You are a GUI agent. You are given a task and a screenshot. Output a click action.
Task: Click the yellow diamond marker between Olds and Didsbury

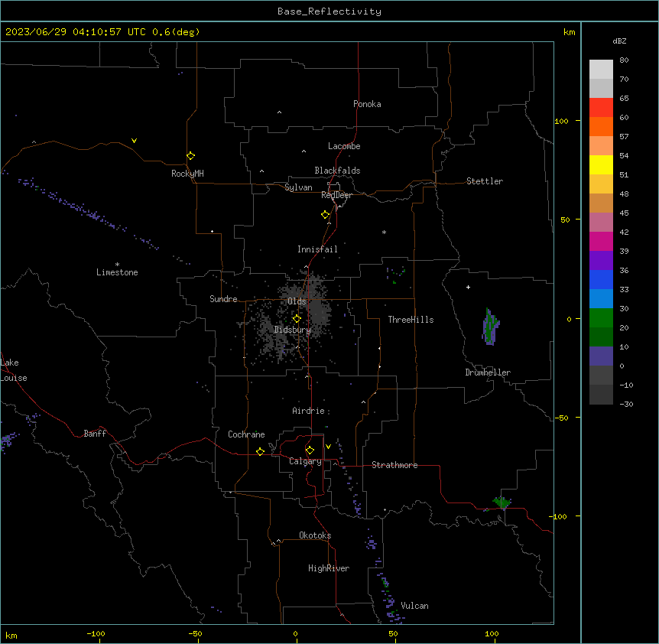(297, 319)
